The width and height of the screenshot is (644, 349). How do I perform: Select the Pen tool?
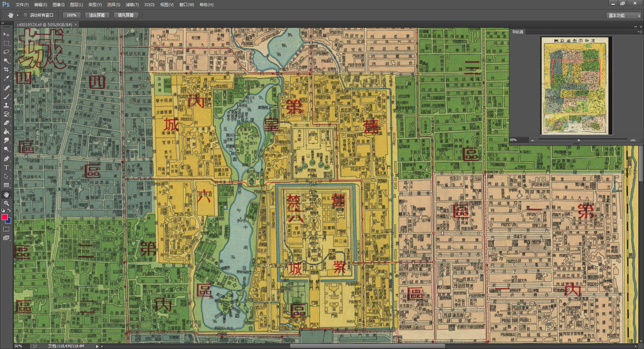coord(6,159)
